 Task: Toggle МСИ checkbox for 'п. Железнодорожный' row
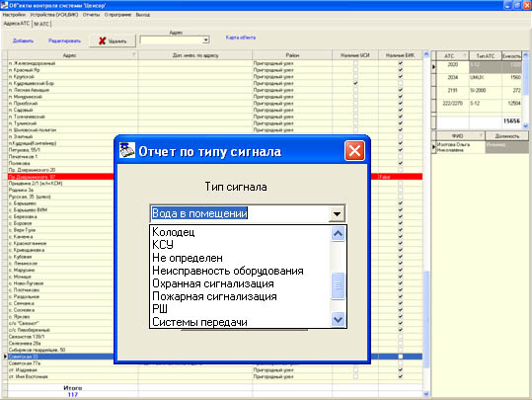click(x=355, y=63)
